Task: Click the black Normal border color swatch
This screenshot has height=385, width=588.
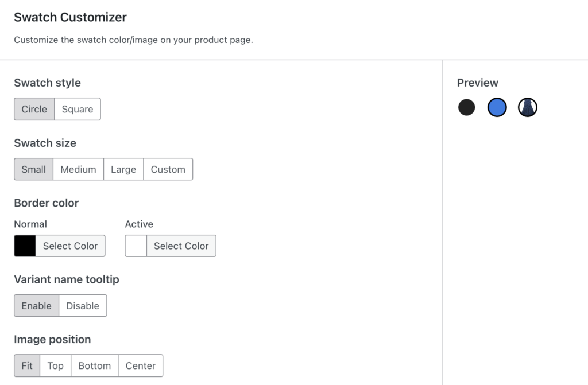Action: pyautogui.click(x=25, y=246)
